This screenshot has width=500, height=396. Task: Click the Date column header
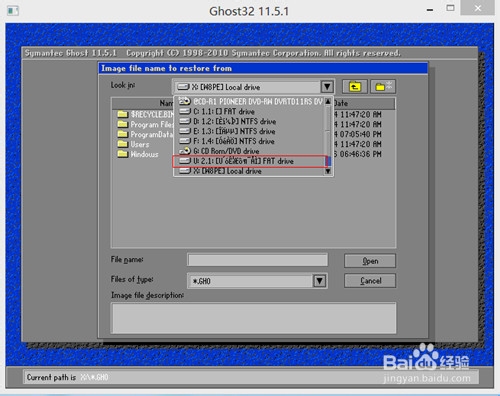[x=364, y=104]
